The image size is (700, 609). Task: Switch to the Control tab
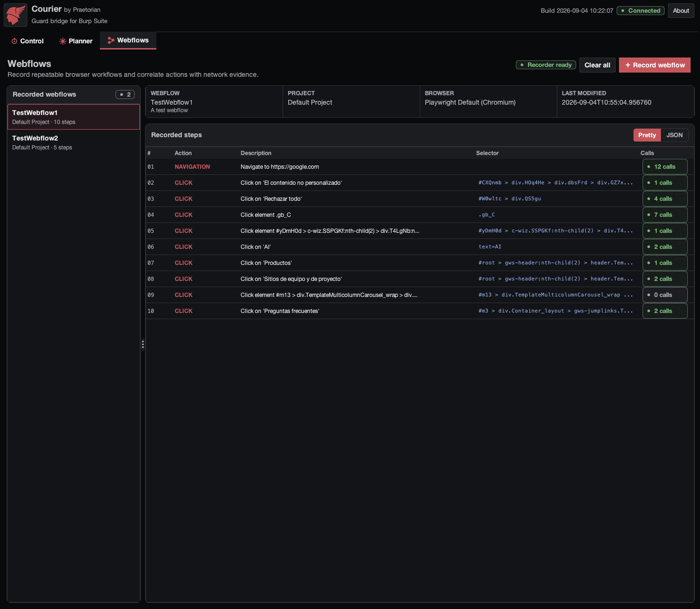[27, 41]
